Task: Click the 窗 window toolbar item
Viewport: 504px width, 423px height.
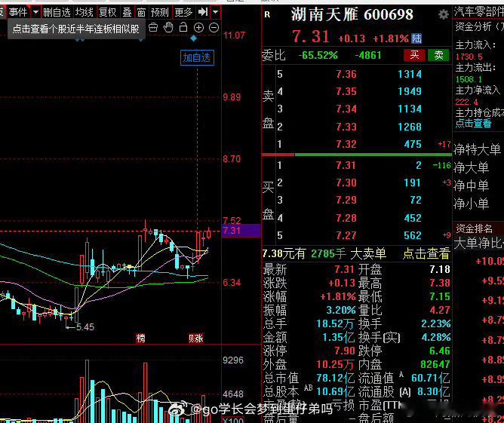Action: click(x=141, y=12)
